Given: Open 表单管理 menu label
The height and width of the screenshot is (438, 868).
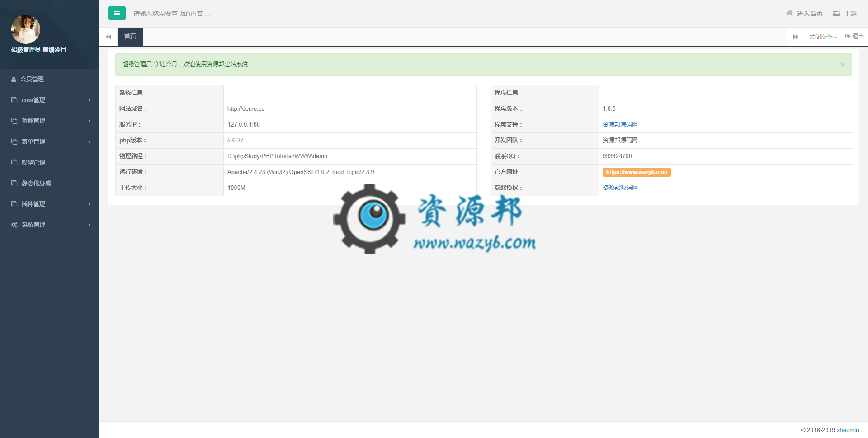Looking at the screenshot, I should [x=33, y=141].
